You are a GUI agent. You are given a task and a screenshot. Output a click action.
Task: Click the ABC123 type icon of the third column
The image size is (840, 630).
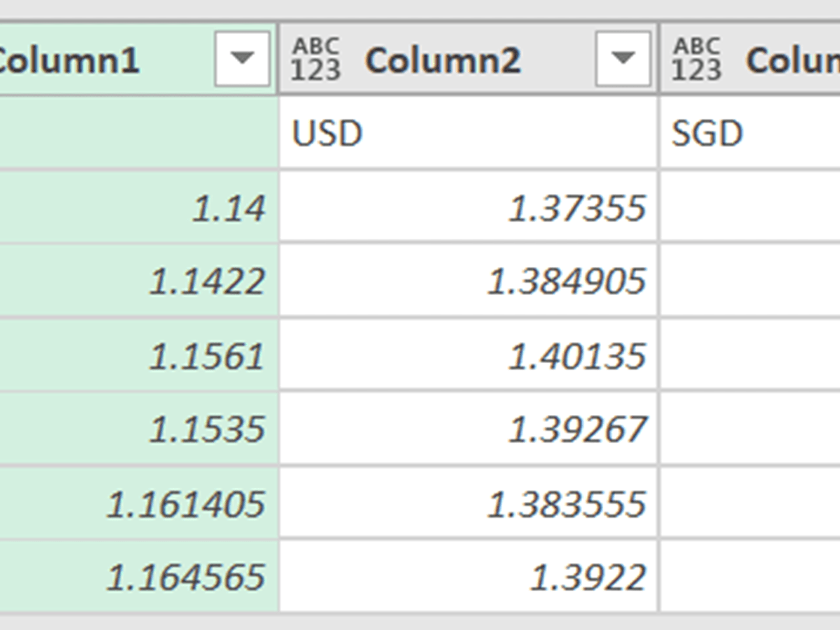[697, 59]
